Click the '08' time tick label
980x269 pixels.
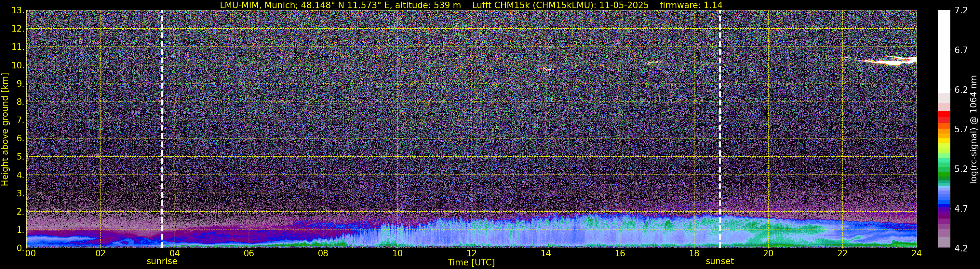point(323,253)
